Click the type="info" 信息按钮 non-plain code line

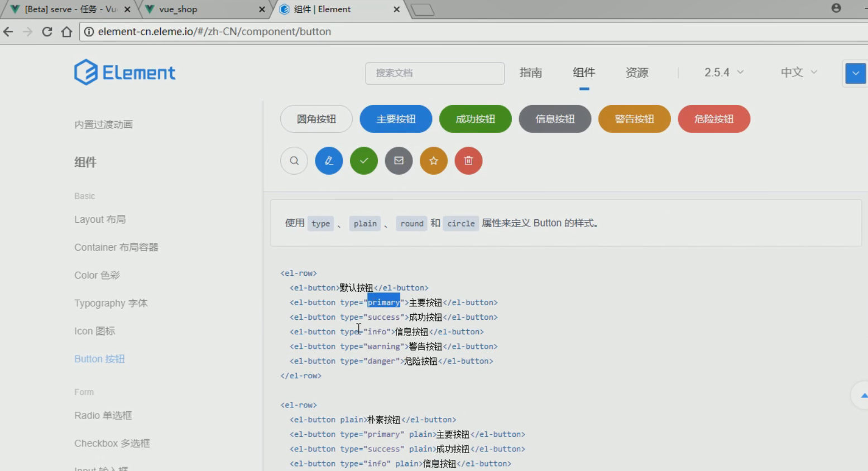(x=387, y=331)
